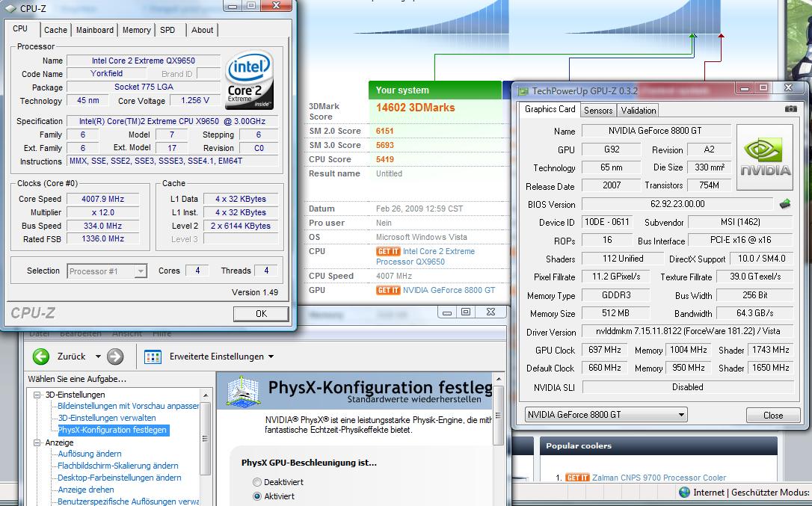Select 3D-Einstellungen verwalten tree item
Screen dimensions: 812x506
[x=107, y=418]
